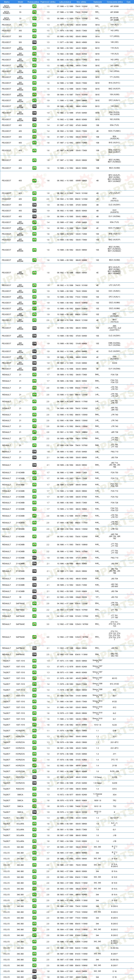Select the body cell '1.3 Spezial'
This screenshot has height=980, width=134.
(98, 795)
